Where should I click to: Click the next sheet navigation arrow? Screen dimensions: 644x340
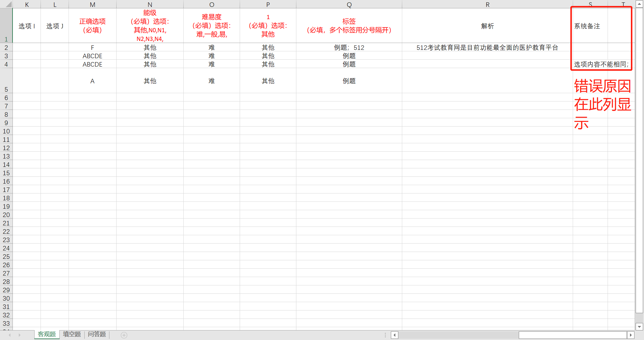pyautogui.click(x=20, y=335)
